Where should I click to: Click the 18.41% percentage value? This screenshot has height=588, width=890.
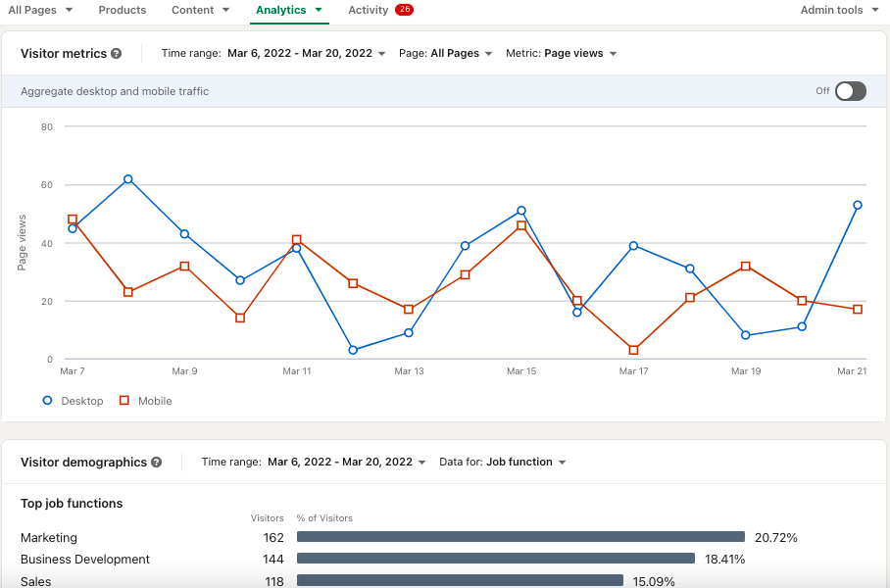click(x=724, y=559)
